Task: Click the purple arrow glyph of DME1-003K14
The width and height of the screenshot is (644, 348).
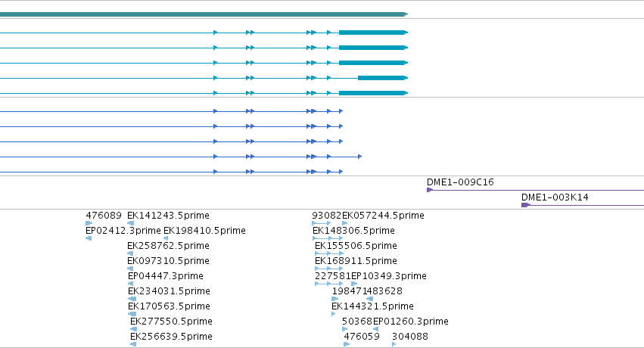Action: click(x=526, y=205)
